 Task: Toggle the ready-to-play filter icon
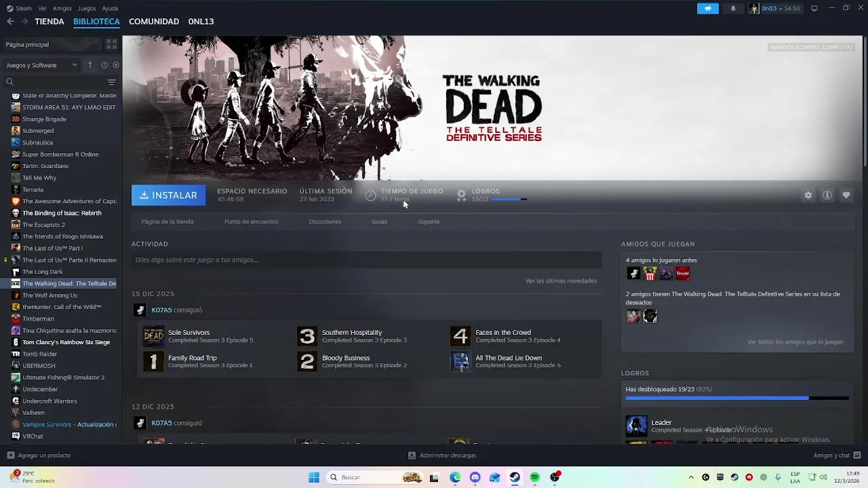coord(116,65)
